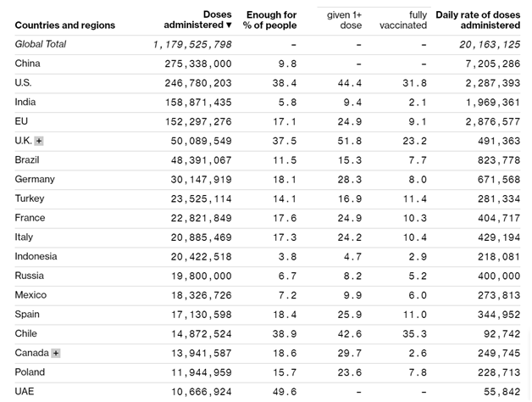The image size is (532, 402).
Task: Click the fully vaccinated column header
Action: point(406,20)
